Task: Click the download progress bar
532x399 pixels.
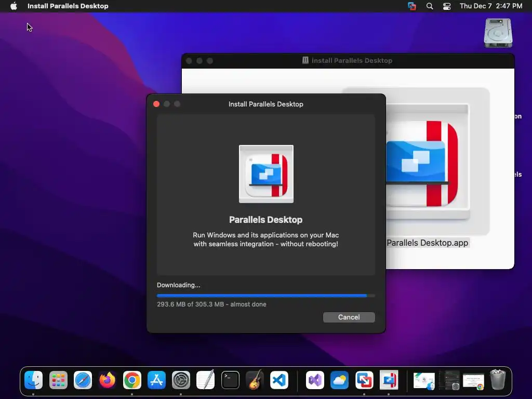Action: (265, 296)
